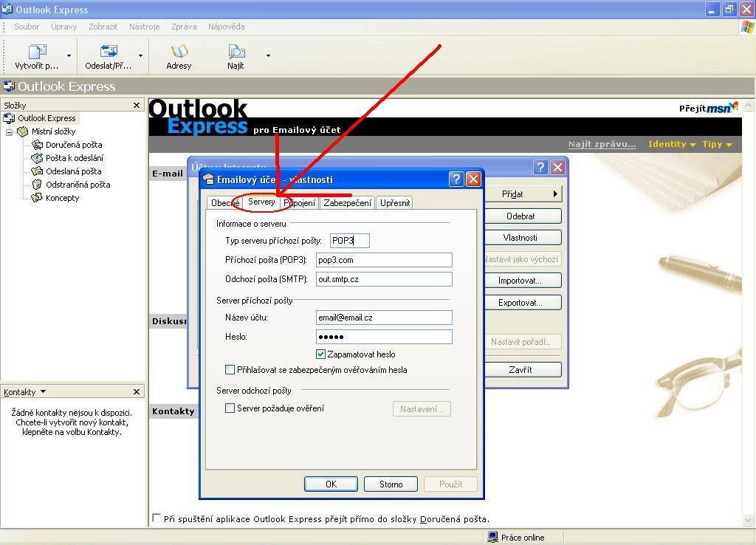This screenshot has height=545, width=756.
Task: Open the Soubor menu
Action: 27,27
